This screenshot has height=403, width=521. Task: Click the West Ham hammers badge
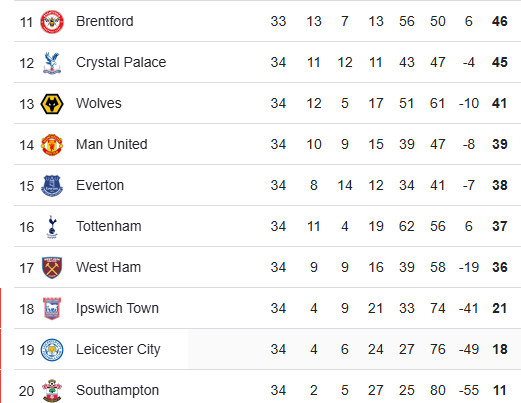coord(52,268)
